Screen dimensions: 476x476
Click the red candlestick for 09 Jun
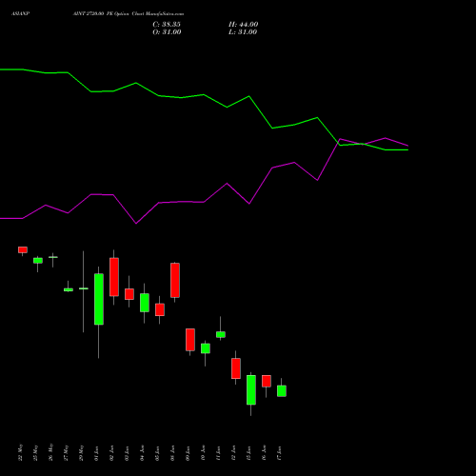click(190, 340)
